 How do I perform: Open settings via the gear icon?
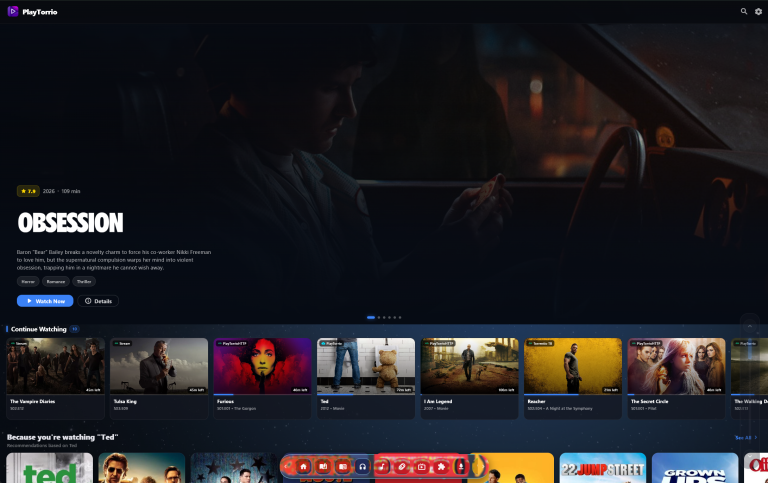point(758,11)
